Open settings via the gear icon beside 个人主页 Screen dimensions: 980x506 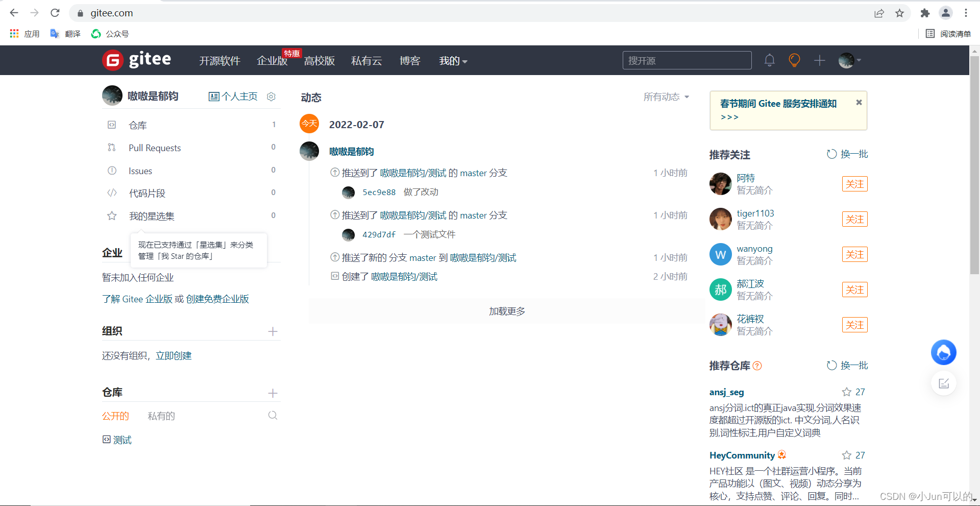[x=271, y=97]
